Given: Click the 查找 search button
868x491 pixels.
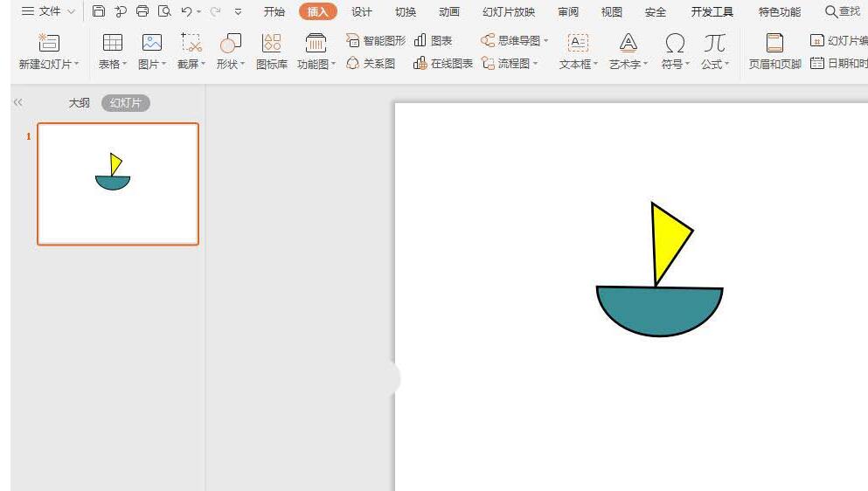Looking at the screenshot, I should click(x=843, y=11).
